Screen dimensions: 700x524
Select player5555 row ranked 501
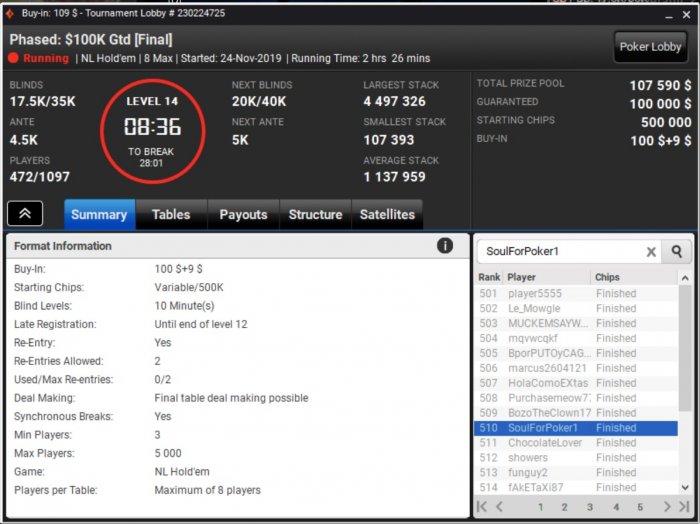tap(576, 293)
